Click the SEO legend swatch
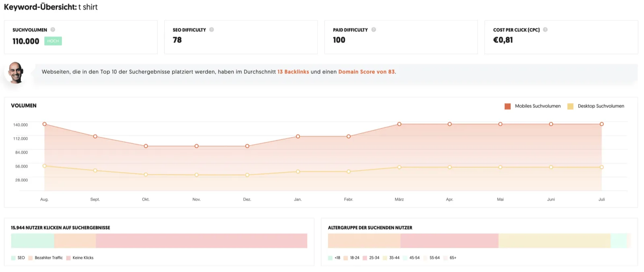The height and width of the screenshot is (272, 644). pos(13,258)
